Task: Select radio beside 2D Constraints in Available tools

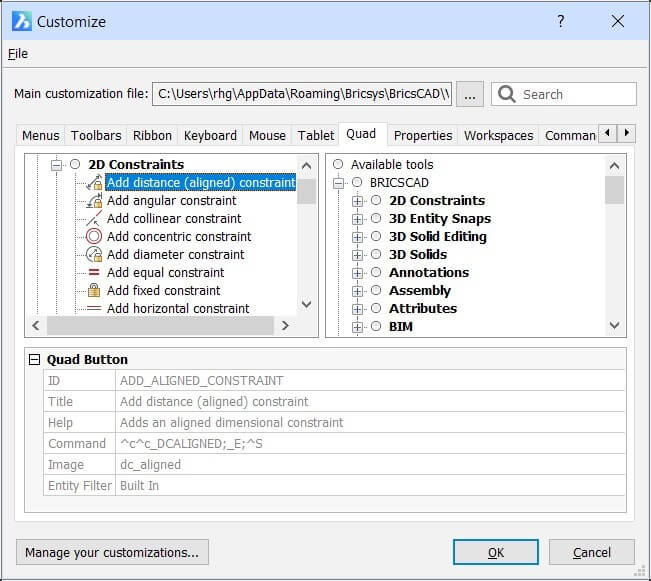Action: [376, 200]
